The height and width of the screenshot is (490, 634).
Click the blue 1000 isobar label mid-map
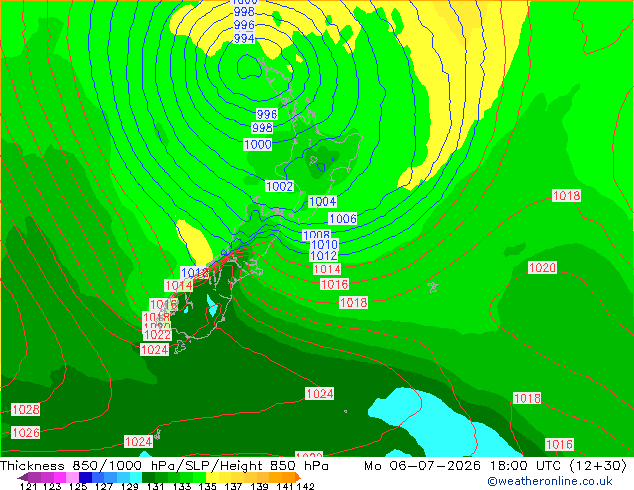click(258, 144)
